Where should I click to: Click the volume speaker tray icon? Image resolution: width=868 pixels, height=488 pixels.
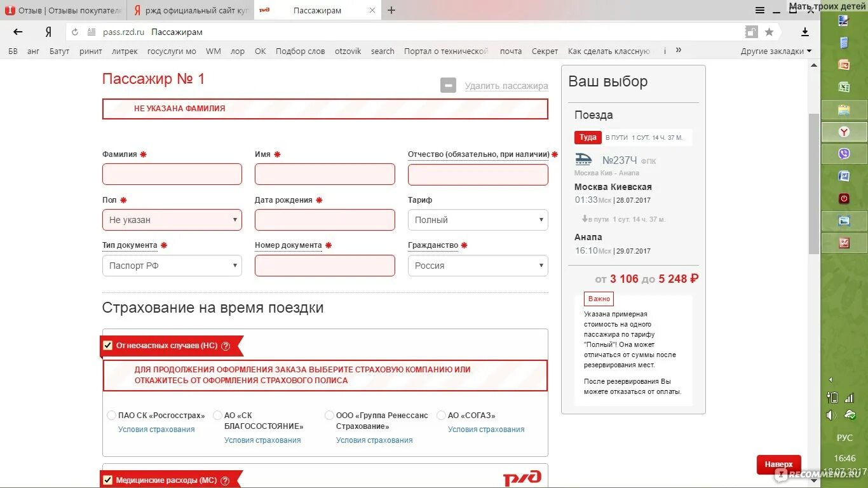pyautogui.click(x=832, y=415)
